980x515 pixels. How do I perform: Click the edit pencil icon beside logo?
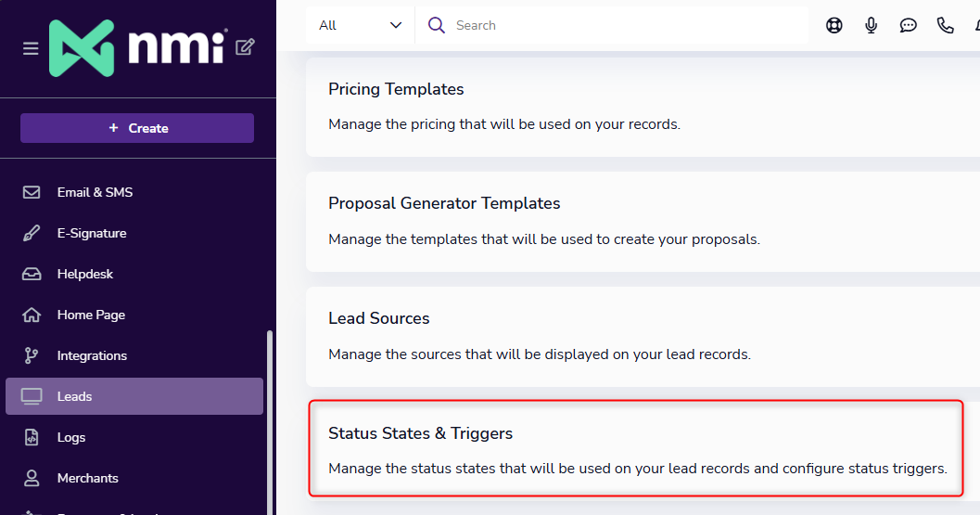click(245, 47)
